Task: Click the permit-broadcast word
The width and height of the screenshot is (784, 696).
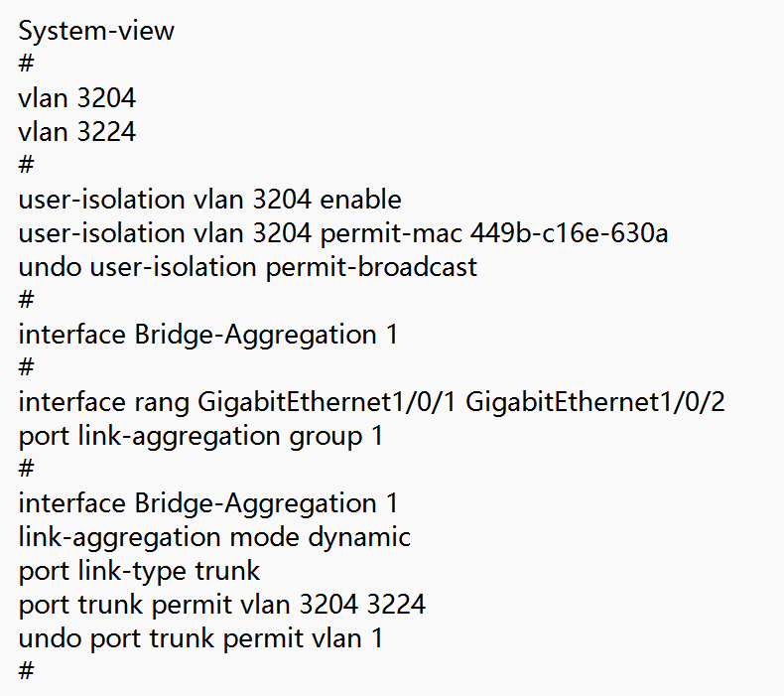Action: pyautogui.click(x=371, y=267)
